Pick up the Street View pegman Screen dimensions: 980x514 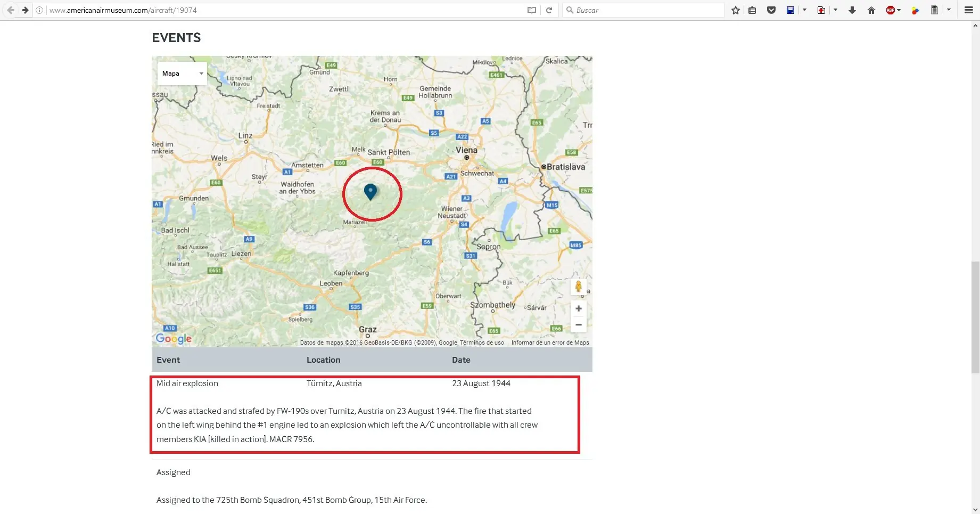click(x=579, y=287)
